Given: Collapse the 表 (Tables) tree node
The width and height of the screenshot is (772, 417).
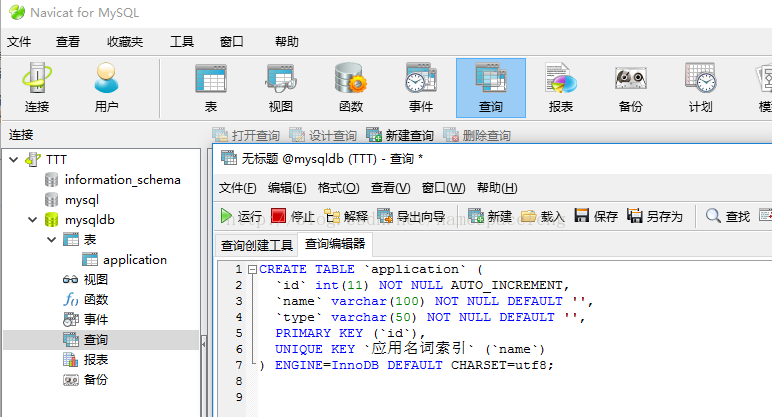Looking at the screenshot, I should pos(51,240).
